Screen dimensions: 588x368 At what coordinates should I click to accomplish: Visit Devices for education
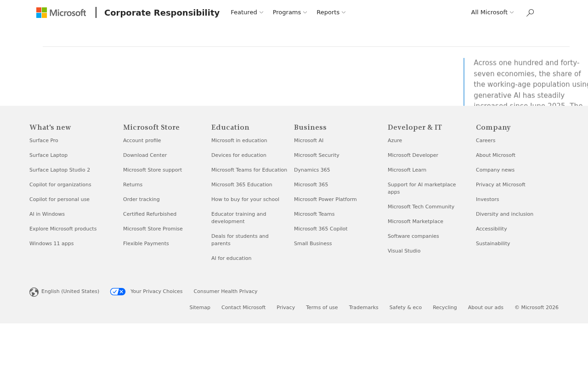click(239, 155)
